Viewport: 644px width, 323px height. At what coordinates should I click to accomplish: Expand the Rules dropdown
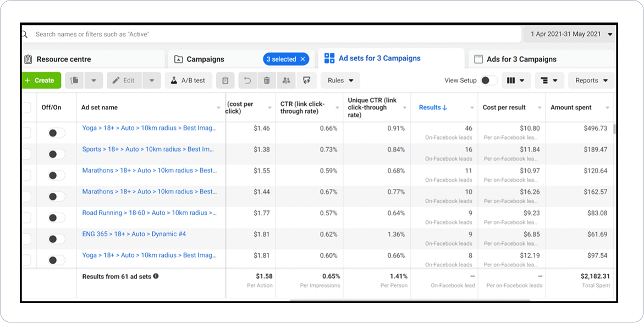[340, 80]
